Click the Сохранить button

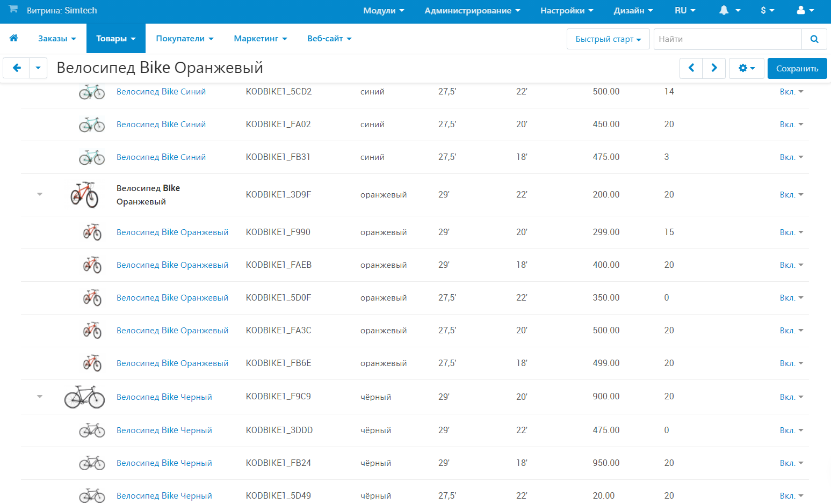(x=797, y=68)
